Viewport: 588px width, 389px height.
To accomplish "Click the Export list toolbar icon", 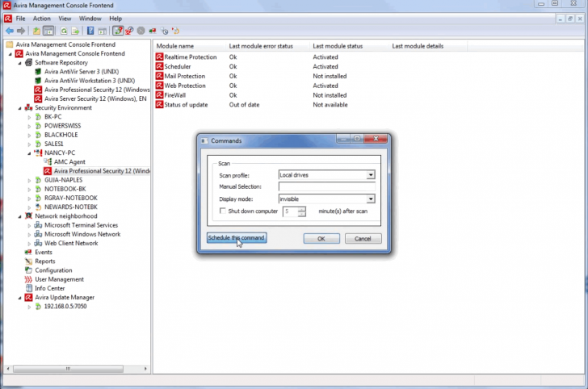I will coord(75,31).
